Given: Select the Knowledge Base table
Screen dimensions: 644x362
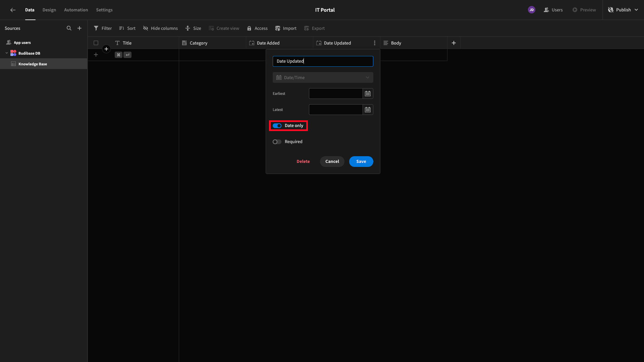Looking at the screenshot, I should point(44,64).
